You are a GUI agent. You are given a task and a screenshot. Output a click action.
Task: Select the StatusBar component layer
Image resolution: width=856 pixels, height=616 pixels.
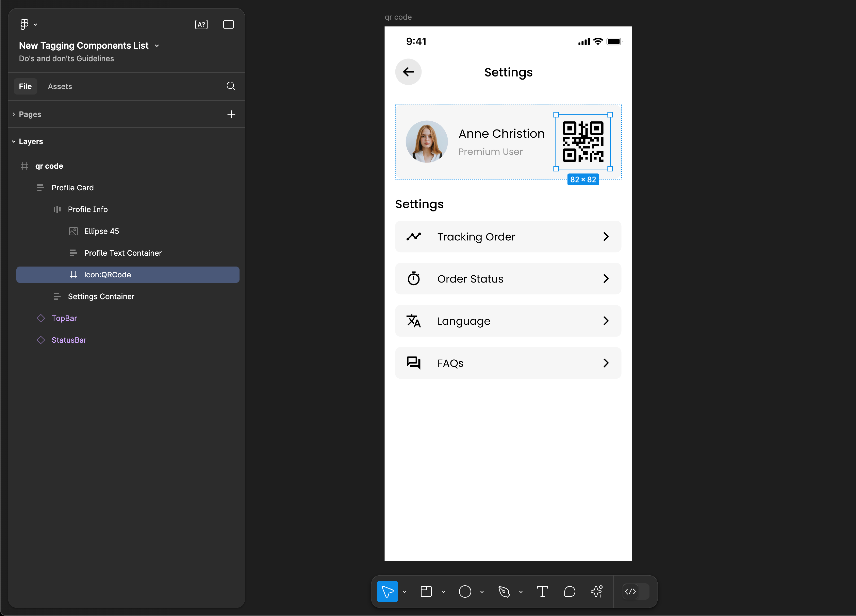[128, 340]
